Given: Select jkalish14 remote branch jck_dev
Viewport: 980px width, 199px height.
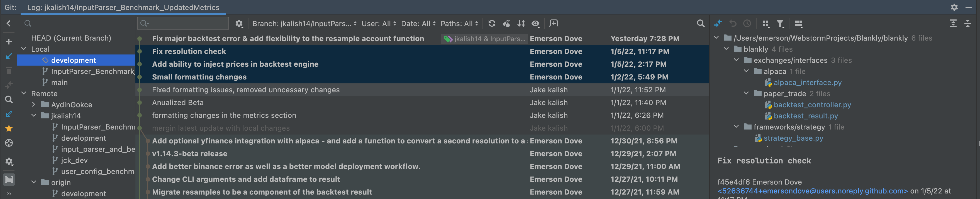Looking at the screenshot, I should point(74,160).
